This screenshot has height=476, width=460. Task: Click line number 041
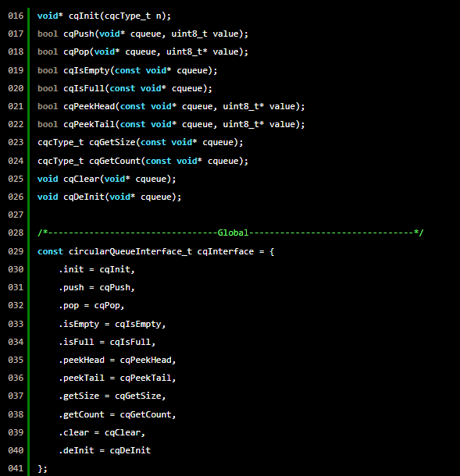pos(16,468)
